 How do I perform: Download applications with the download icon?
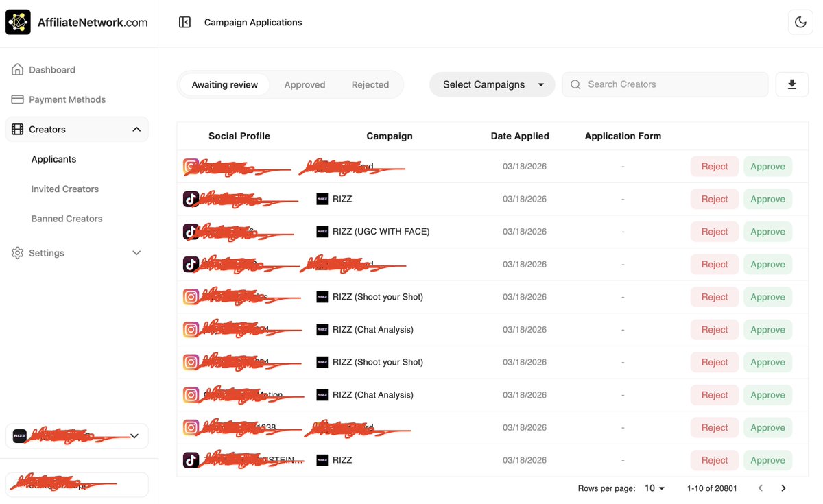click(792, 84)
